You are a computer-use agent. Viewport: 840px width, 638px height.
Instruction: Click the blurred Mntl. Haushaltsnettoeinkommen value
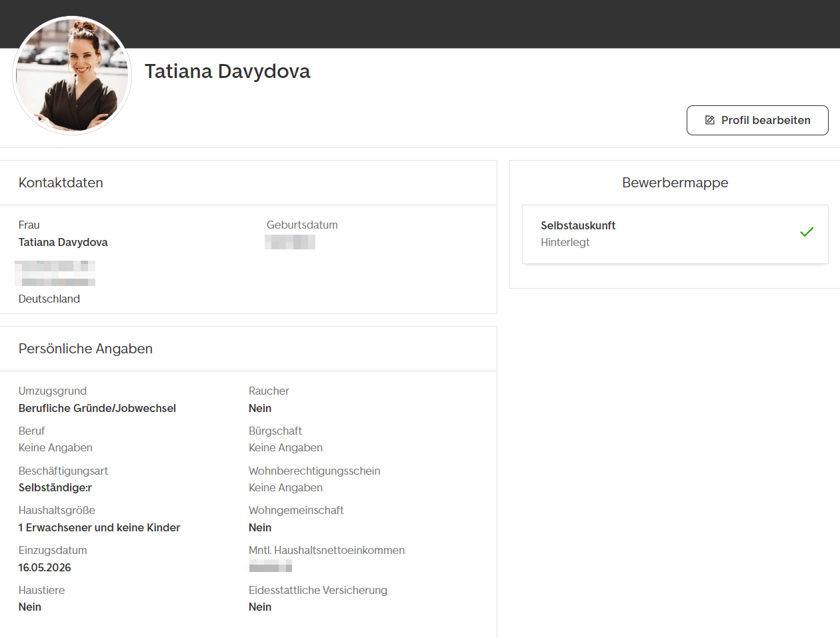[270, 567]
